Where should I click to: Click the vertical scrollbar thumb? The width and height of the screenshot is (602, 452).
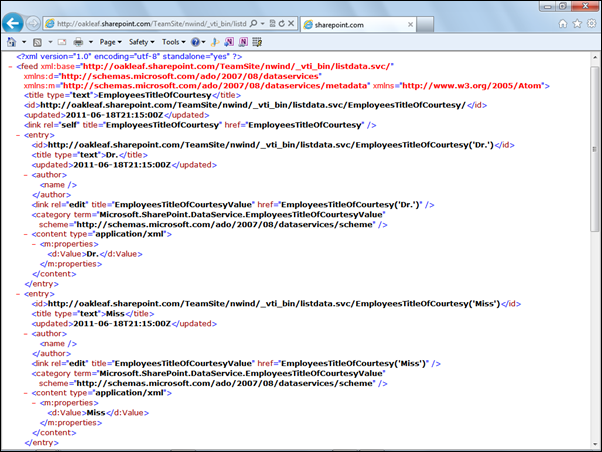(x=595, y=149)
